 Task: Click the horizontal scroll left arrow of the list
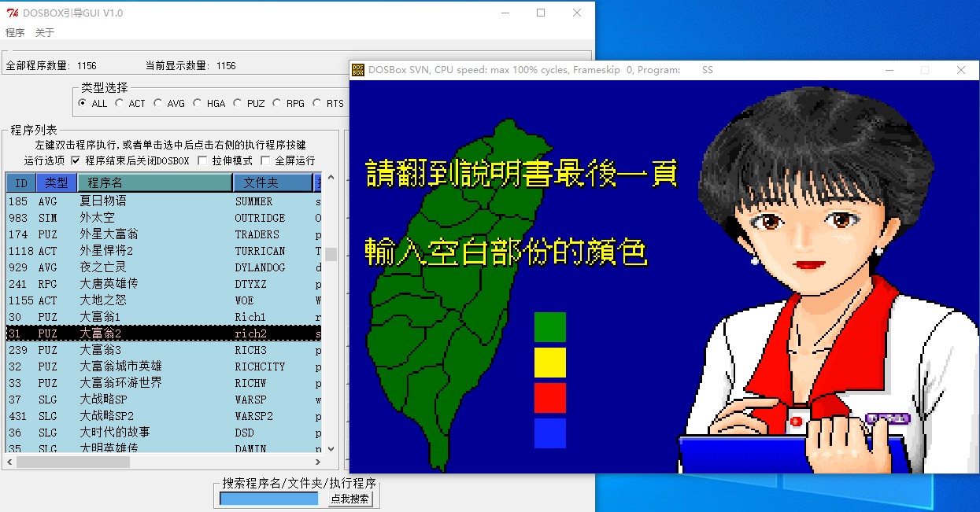click(x=10, y=462)
